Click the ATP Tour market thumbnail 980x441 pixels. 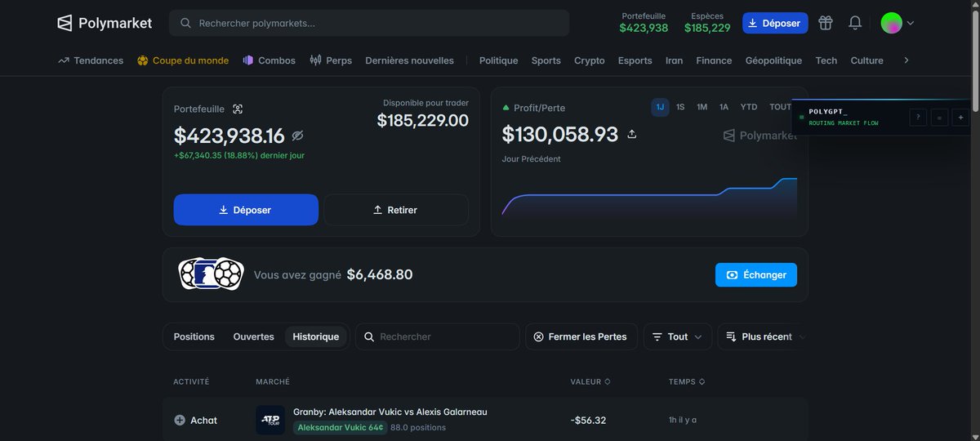pos(270,420)
